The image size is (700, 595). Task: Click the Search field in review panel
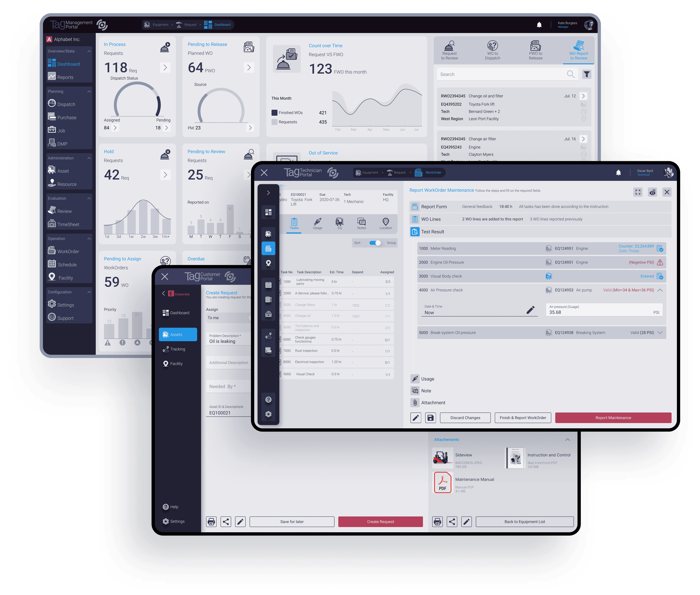tap(507, 74)
